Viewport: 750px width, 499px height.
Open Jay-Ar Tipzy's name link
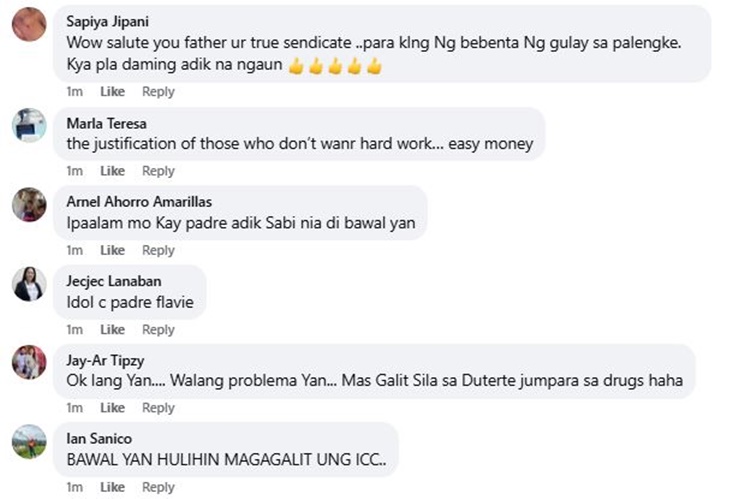(105, 360)
